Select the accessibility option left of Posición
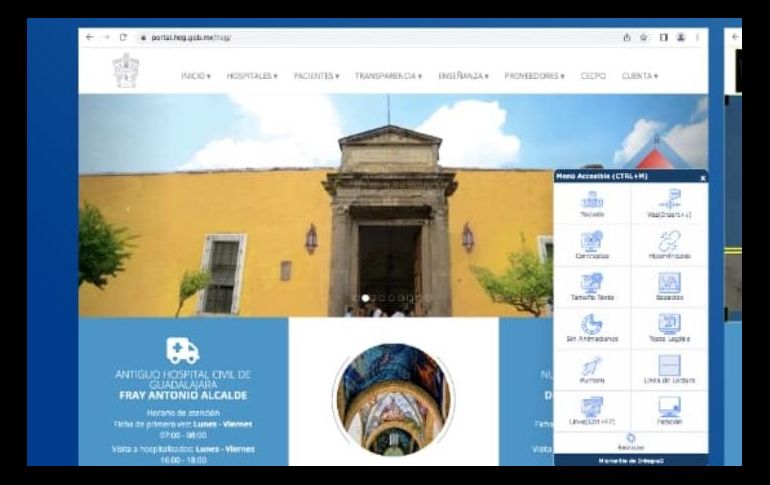This screenshot has width=770, height=485. 592,411
